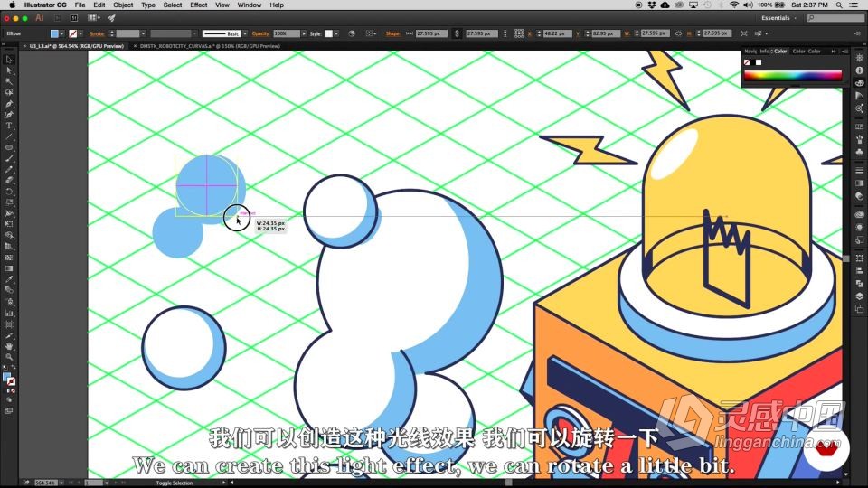The width and height of the screenshot is (868, 488).
Task: Select the Selection tool (black arrow)
Action: coord(9,60)
